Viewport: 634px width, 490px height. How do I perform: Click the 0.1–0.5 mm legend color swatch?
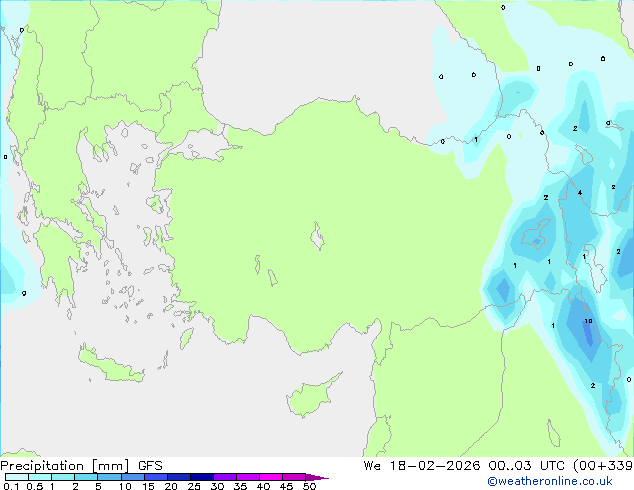click(x=17, y=477)
